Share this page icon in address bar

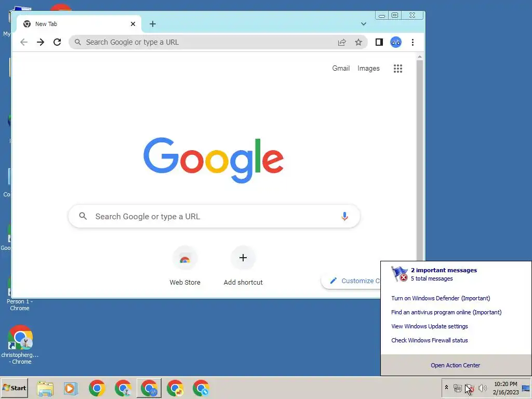[342, 42]
